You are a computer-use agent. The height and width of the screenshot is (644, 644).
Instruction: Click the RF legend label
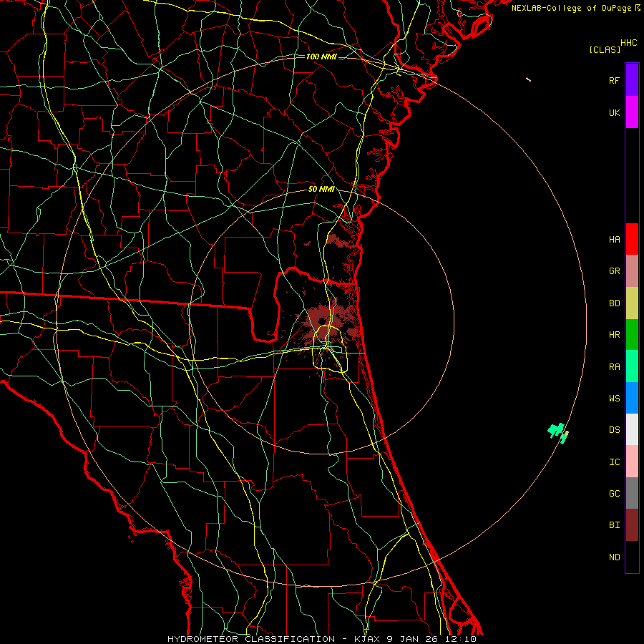coord(614,80)
